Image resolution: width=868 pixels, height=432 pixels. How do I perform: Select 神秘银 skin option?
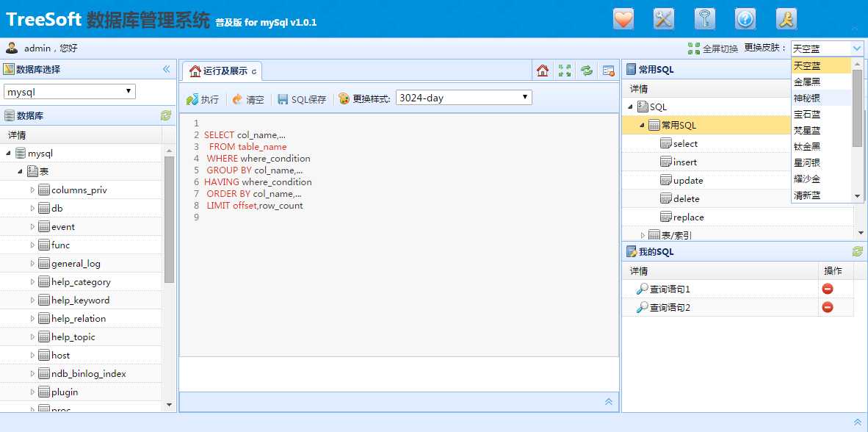(821, 98)
